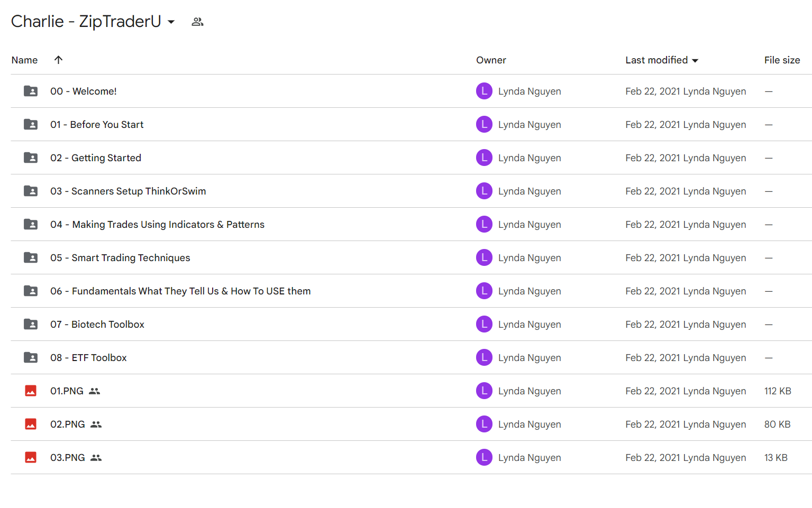Viewport: 812px width, 508px height.
Task: Open "04 - Making Trades Using Indicators & Patterns"
Action: point(157,225)
